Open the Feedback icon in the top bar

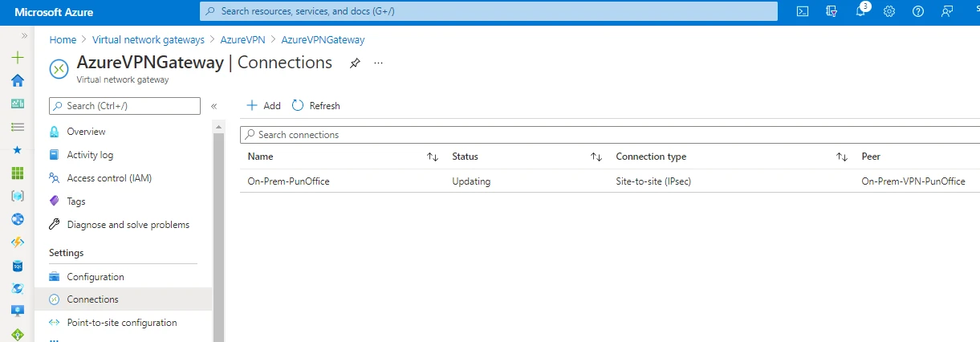click(x=948, y=11)
